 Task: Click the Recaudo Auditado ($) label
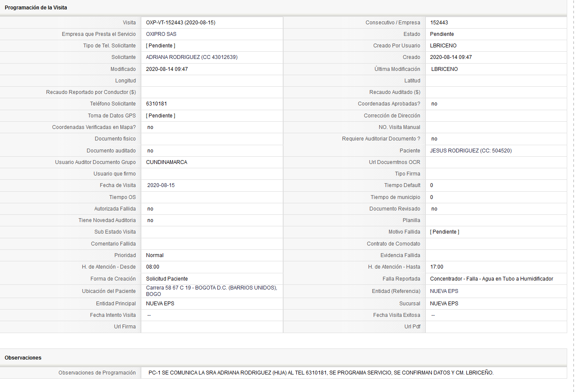tap(395, 92)
